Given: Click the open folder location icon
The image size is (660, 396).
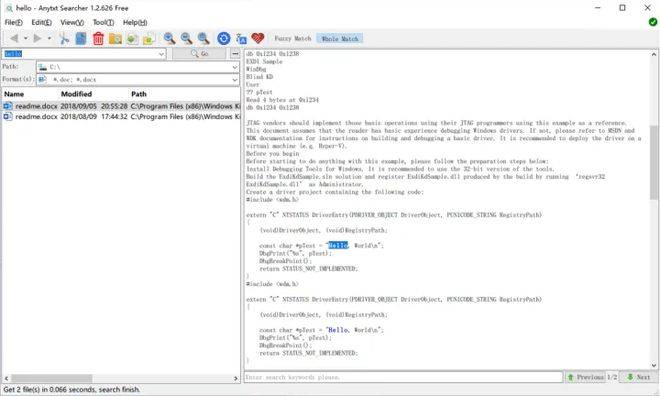Looking at the screenshot, I should tap(115, 39).
